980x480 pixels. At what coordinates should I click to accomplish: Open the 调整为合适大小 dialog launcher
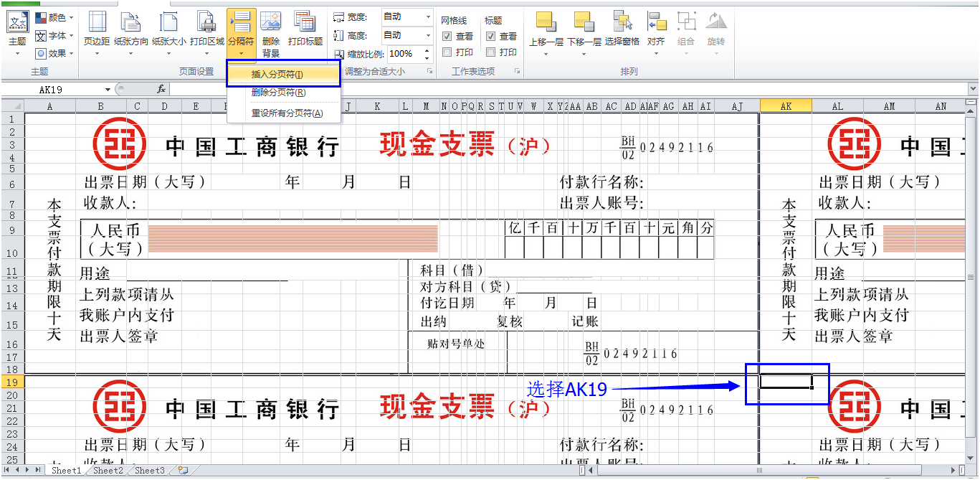tap(430, 72)
